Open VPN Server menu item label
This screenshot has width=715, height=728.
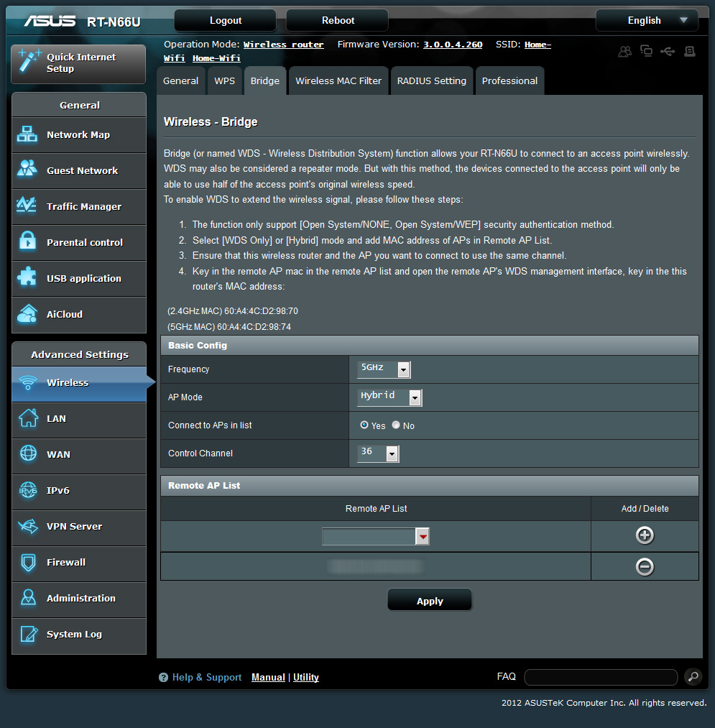(x=74, y=527)
